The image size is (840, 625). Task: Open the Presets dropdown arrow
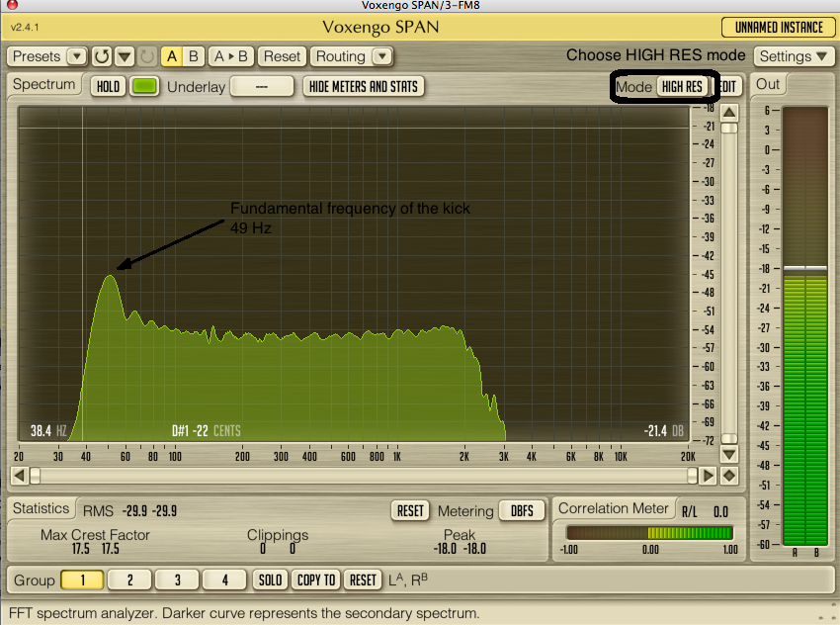coord(77,56)
